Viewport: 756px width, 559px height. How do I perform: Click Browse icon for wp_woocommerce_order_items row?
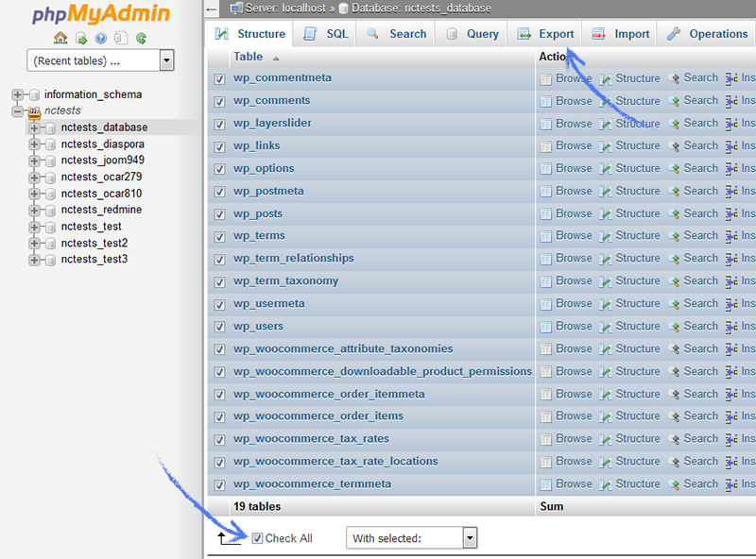546,416
